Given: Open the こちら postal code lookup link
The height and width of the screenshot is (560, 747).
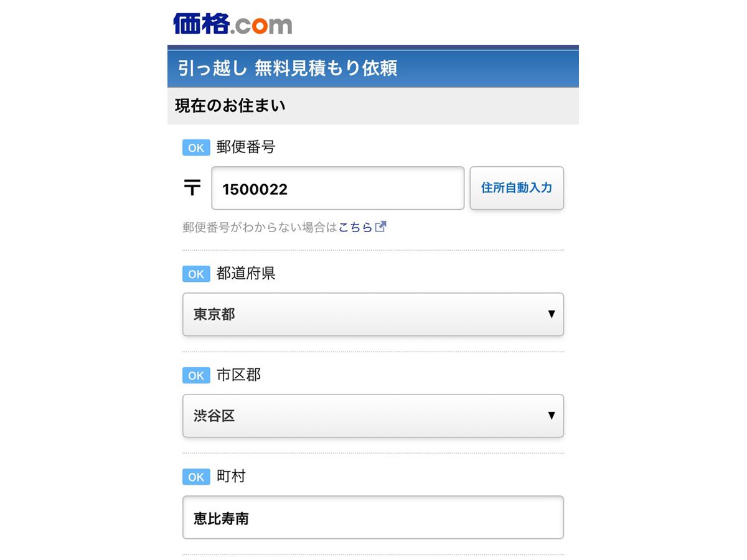Looking at the screenshot, I should point(355,227).
